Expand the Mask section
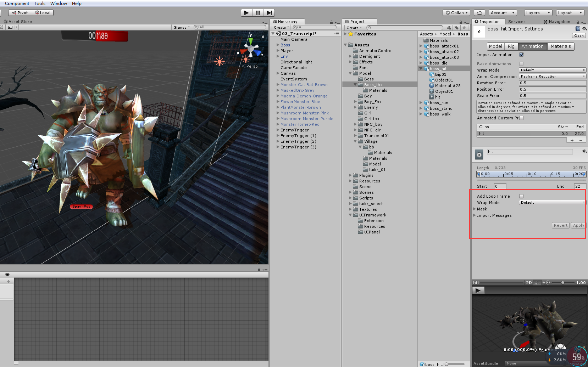 475,209
